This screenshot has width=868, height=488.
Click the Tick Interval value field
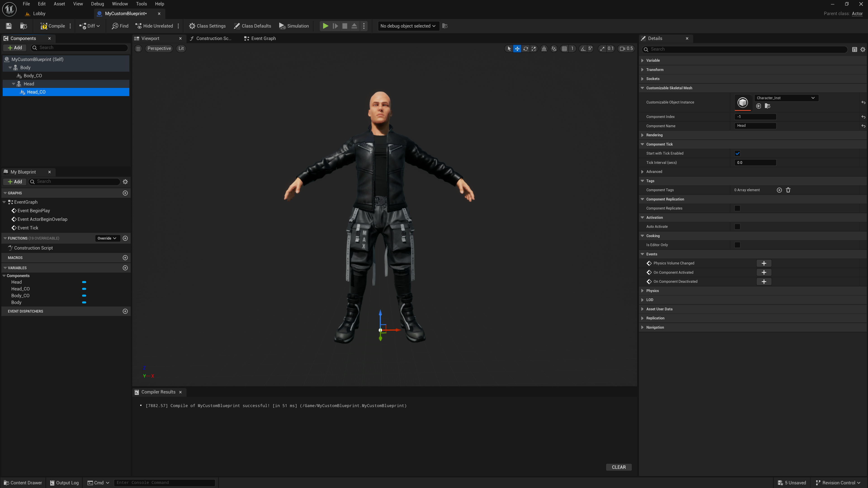(755, 162)
